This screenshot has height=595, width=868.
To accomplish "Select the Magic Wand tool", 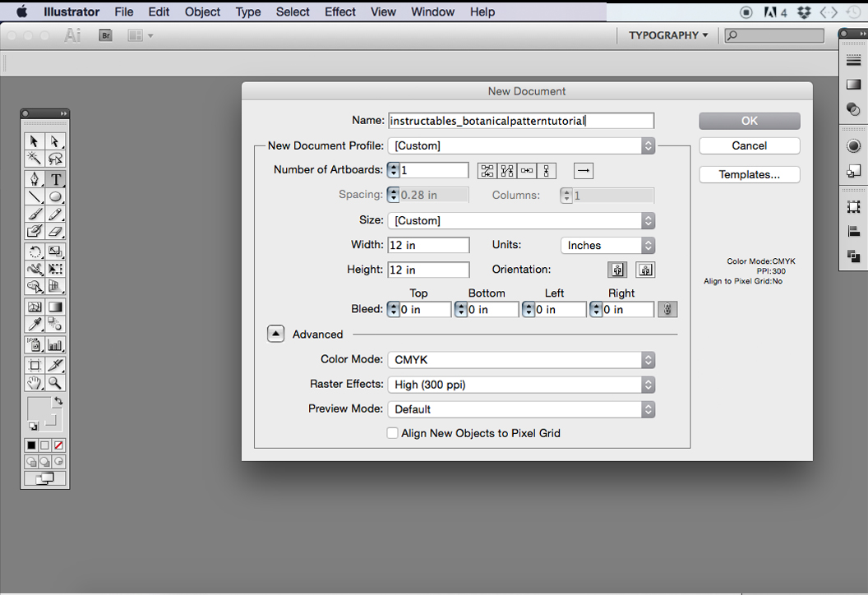I will click(x=35, y=159).
